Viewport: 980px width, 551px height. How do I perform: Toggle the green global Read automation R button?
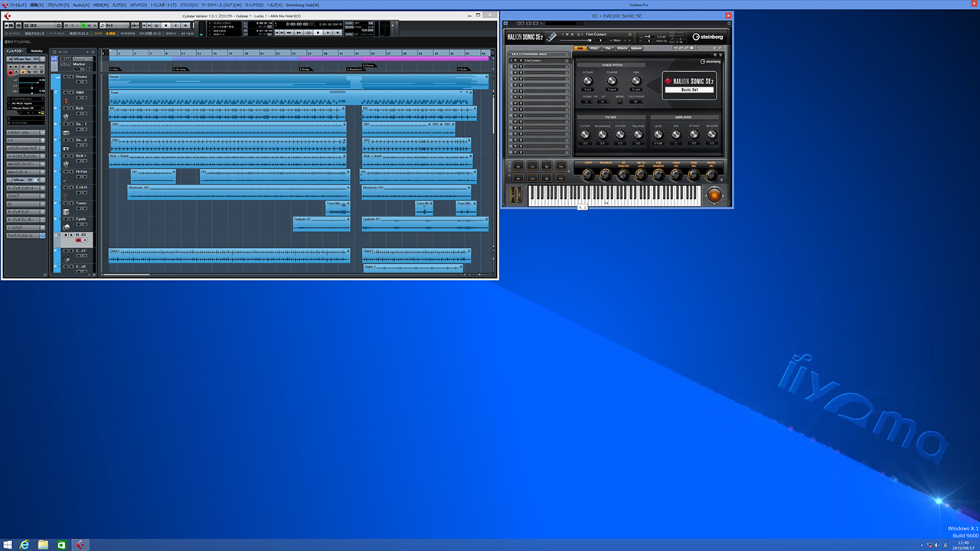tap(83, 25)
